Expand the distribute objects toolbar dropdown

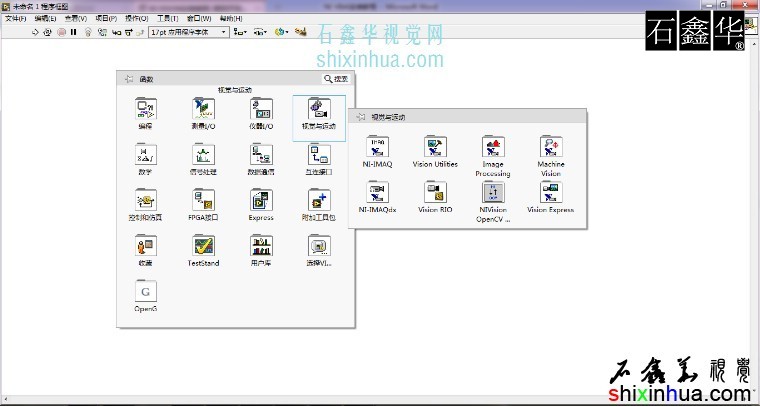260,32
